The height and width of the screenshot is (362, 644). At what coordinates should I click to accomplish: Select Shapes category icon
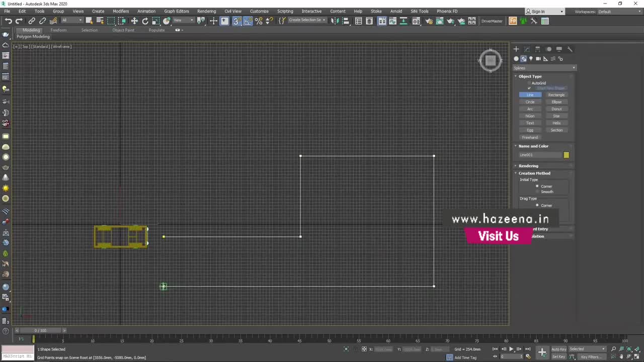point(523,59)
